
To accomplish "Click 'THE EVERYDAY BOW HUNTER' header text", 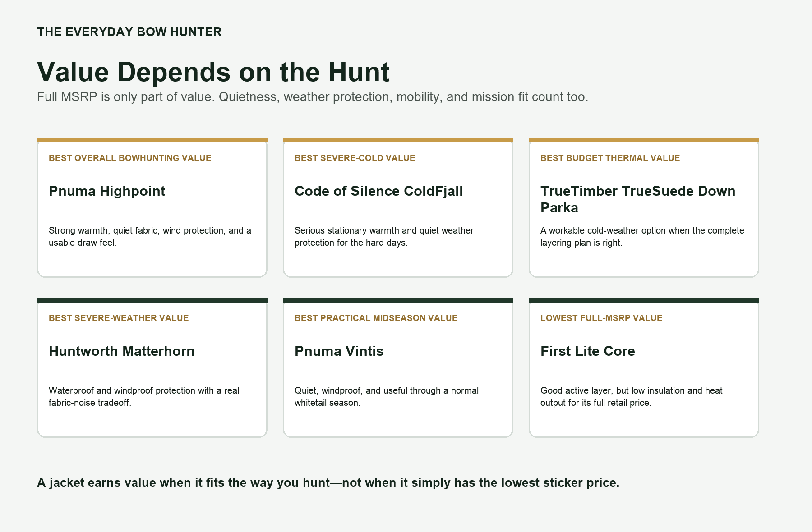I will [129, 32].
